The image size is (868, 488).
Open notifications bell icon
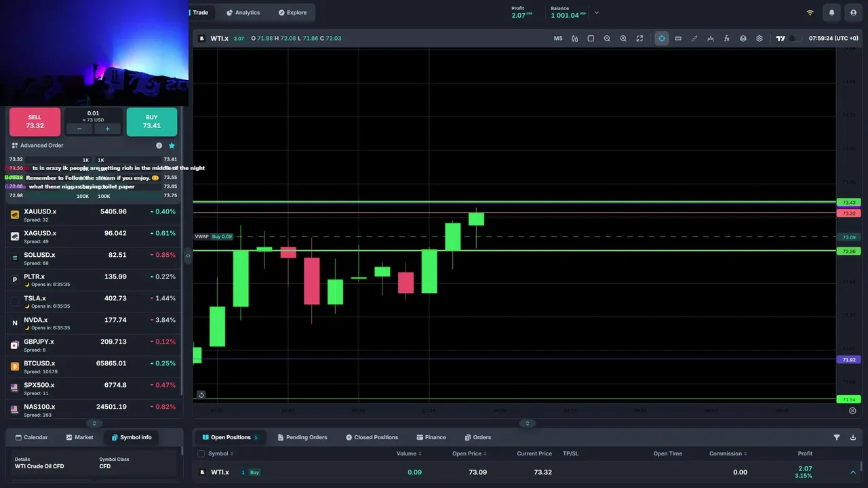(x=832, y=13)
